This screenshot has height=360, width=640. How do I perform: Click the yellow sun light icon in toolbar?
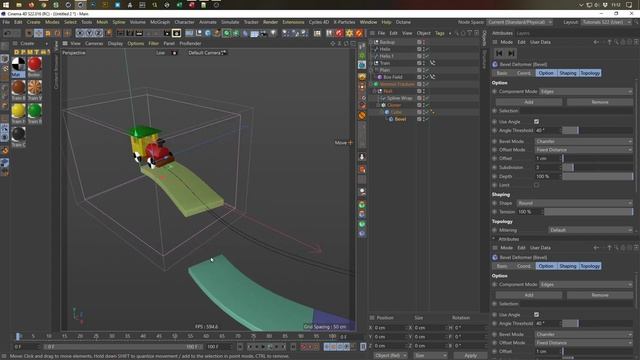[x=349, y=33]
